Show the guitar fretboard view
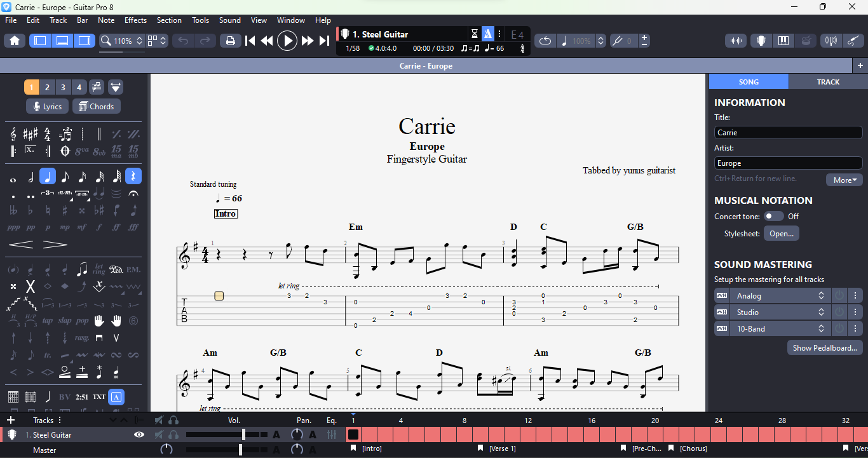The height and width of the screenshot is (458, 868). pyautogui.click(x=761, y=41)
